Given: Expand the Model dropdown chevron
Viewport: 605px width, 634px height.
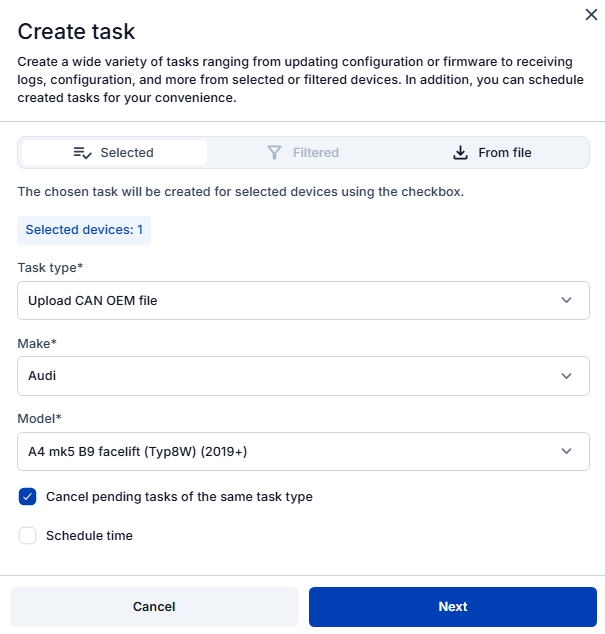Looking at the screenshot, I should click(x=567, y=452).
